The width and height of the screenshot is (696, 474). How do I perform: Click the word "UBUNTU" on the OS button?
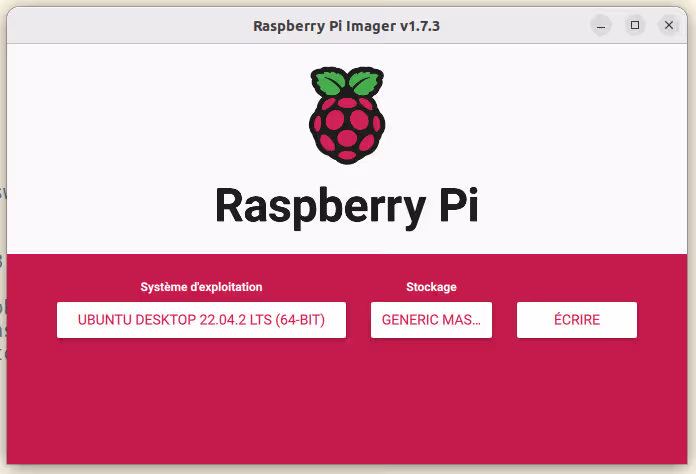(x=104, y=320)
